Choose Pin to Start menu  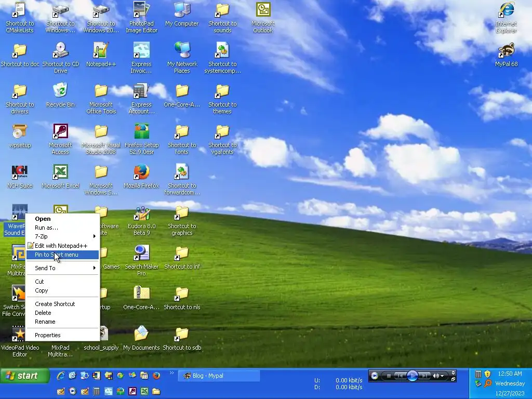[62, 255]
